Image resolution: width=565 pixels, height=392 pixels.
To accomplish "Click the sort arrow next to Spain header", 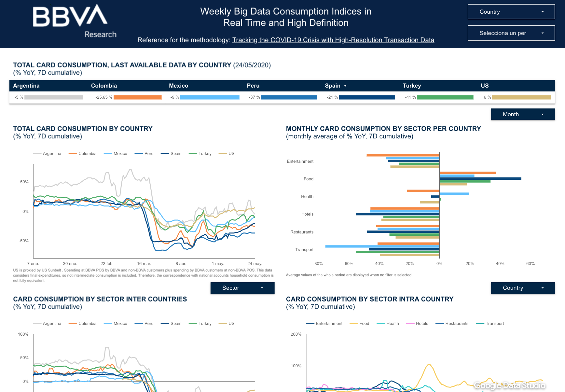I will click(x=345, y=86).
